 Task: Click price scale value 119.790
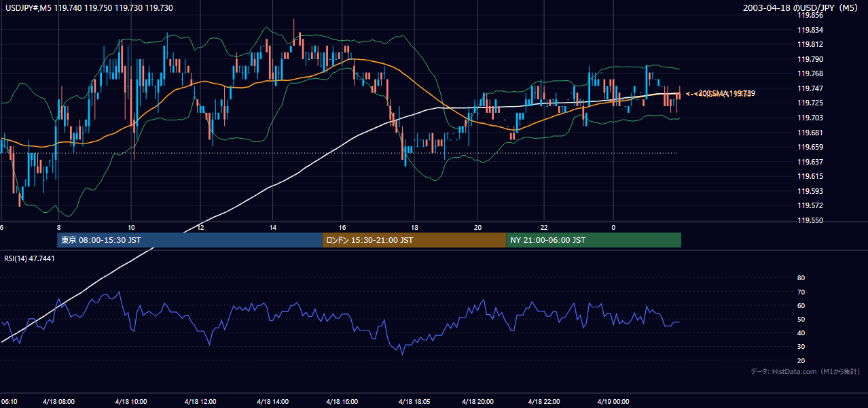810,59
